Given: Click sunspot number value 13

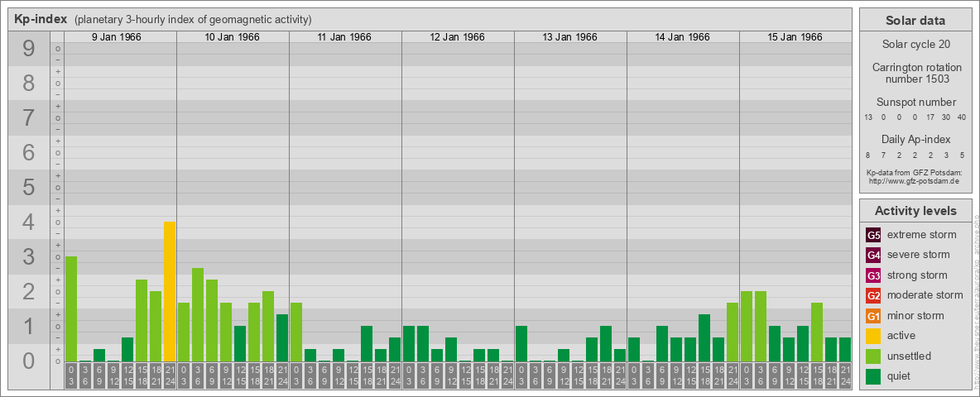Looking at the screenshot, I should [x=868, y=117].
